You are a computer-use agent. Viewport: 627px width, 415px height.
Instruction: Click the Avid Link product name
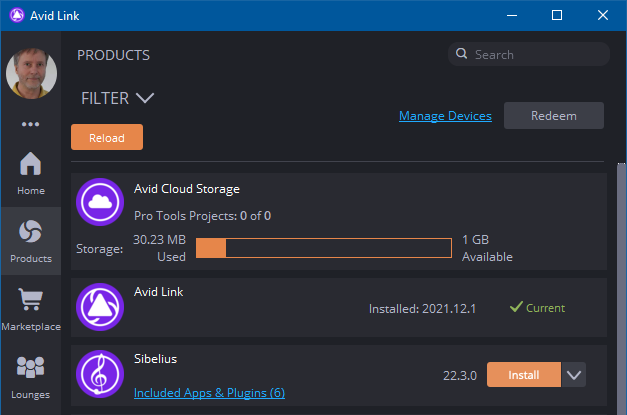click(x=159, y=292)
